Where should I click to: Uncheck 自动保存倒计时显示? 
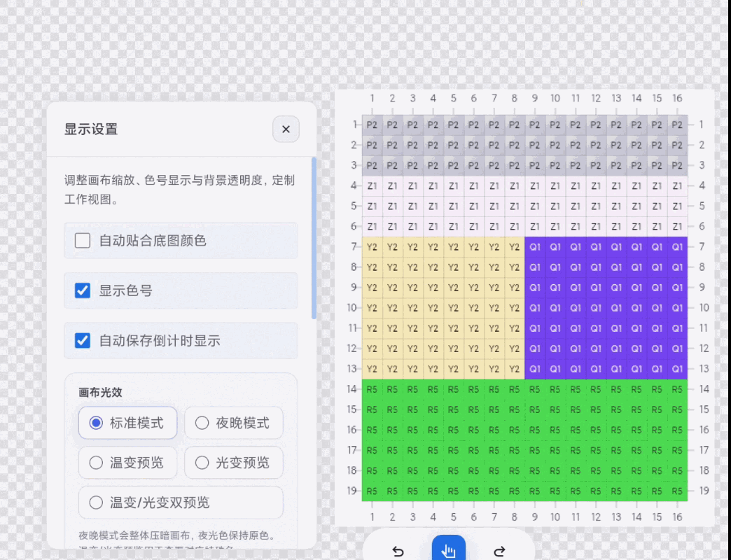click(82, 341)
